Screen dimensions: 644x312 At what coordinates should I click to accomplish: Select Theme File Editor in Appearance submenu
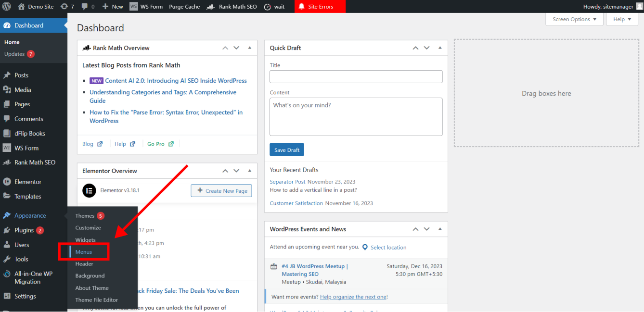coord(97,300)
